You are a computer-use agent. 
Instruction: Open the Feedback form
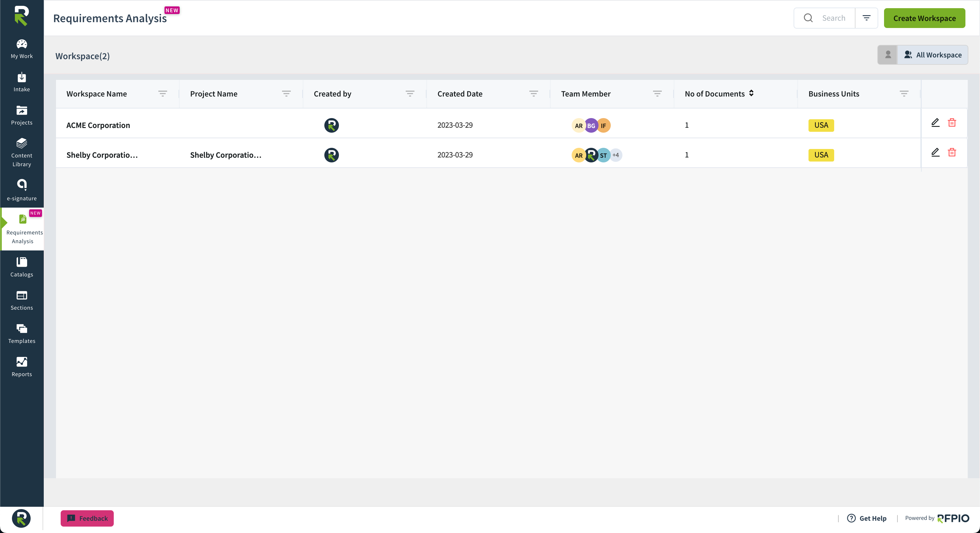87,518
